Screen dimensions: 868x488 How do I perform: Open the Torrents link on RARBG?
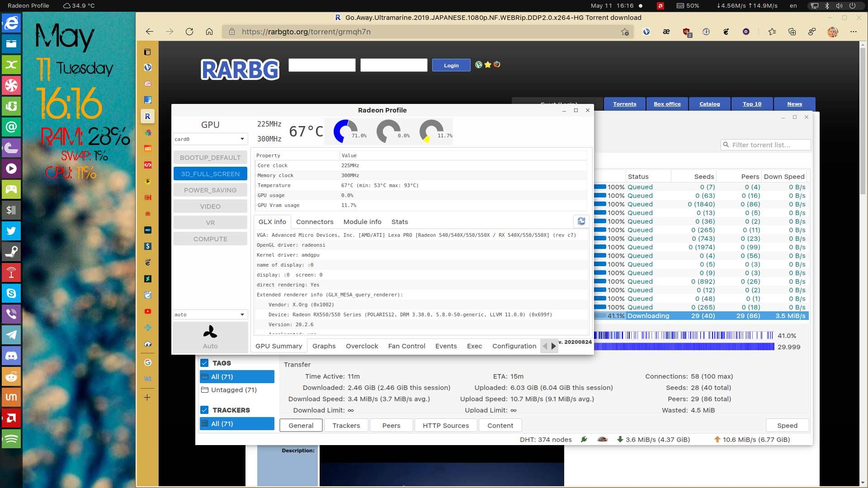point(625,104)
